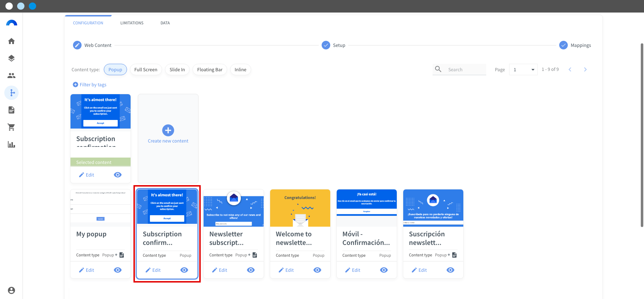Image resolution: width=644 pixels, height=299 pixels.
Task: Switch to the DATA tab
Action: tap(165, 23)
